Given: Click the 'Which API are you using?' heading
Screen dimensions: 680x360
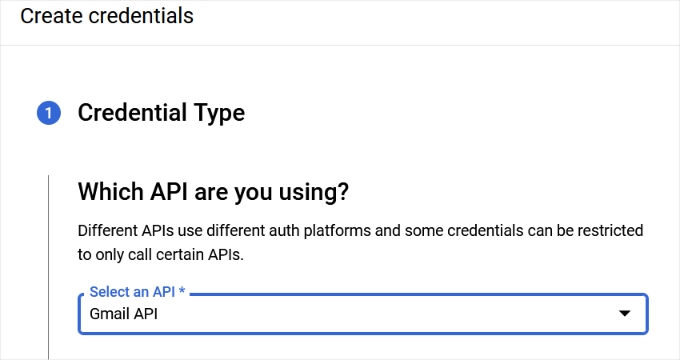Looking at the screenshot, I should tap(213, 192).
